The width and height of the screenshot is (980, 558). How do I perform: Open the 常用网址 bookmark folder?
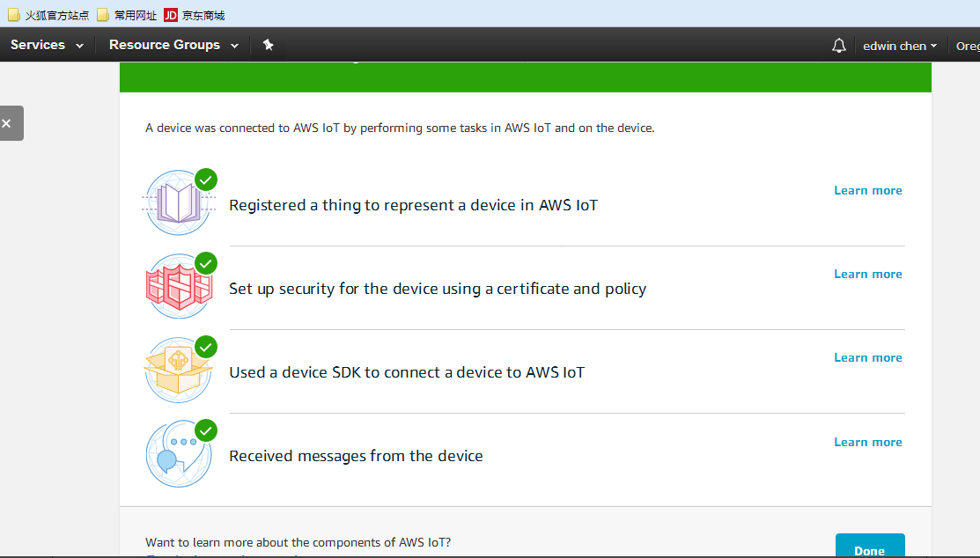[126, 15]
